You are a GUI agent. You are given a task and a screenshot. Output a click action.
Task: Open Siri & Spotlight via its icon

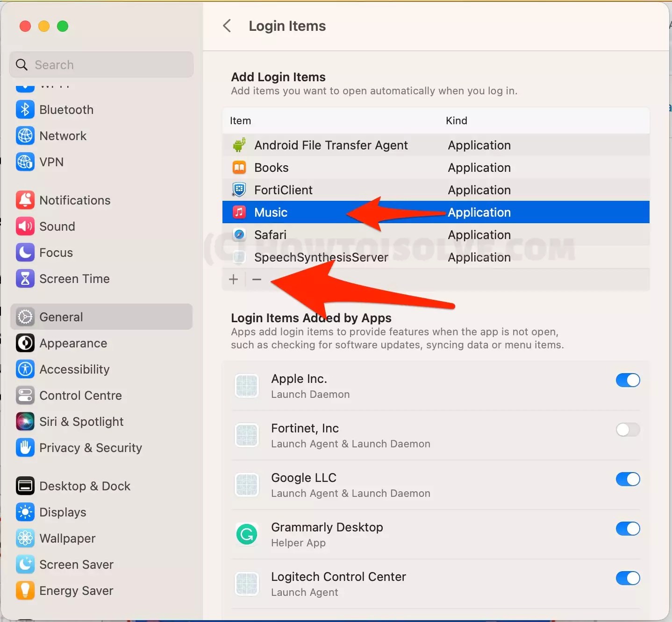[x=25, y=421]
